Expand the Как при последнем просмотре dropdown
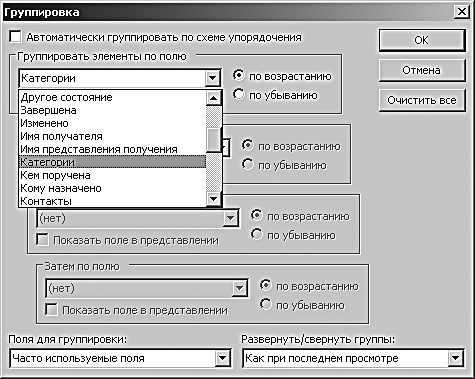Screen dimensions: 475x379 [x=455, y=359]
